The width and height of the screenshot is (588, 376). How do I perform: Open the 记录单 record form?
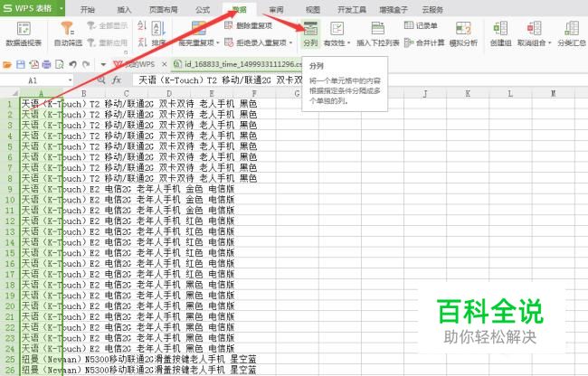pyautogui.click(x=421, y=25)
